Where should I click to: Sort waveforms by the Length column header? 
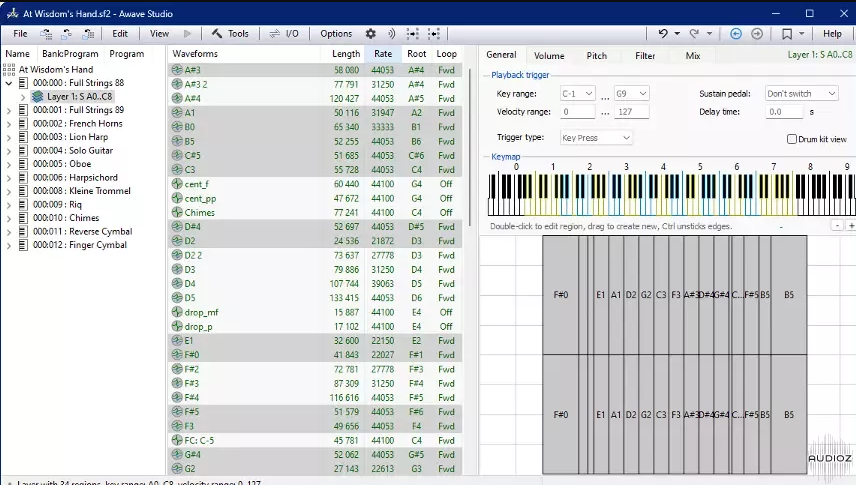coord(343,54)
